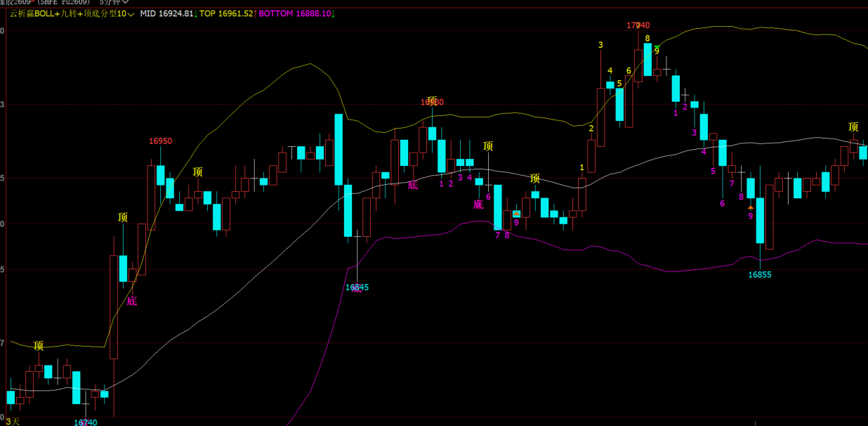Image resolution: width=868 pixels, height=426 pixels.
Task: Click the TOP 16961.52 readout
Action: 226,13
